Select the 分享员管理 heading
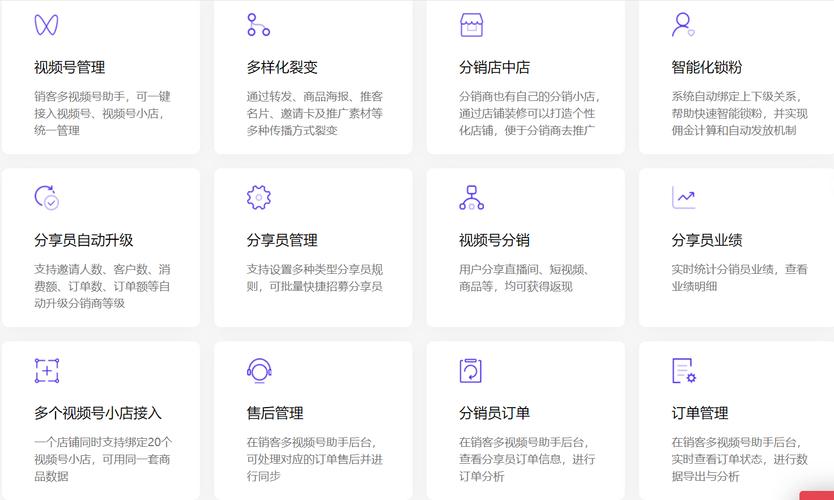834x500 pixels. coord(282,240)
